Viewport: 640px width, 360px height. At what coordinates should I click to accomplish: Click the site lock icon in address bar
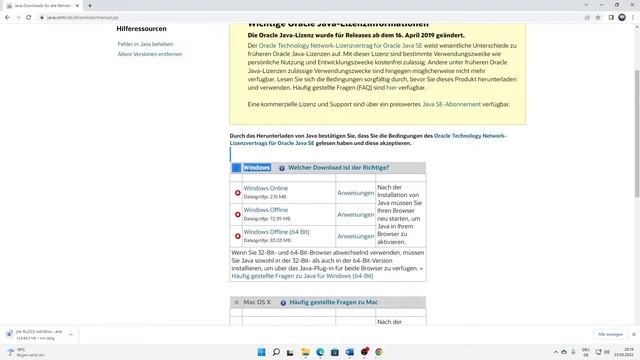point(42,18)
